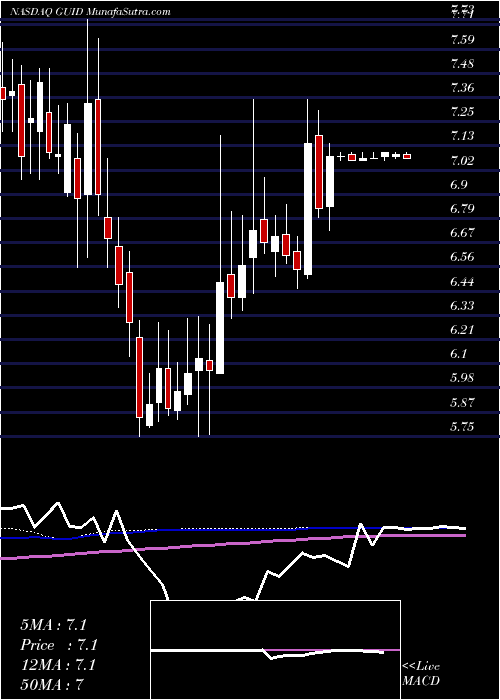500x700 pixels.
Task: Click the 7.59 price axis label
Action: [x=462, y=40]
